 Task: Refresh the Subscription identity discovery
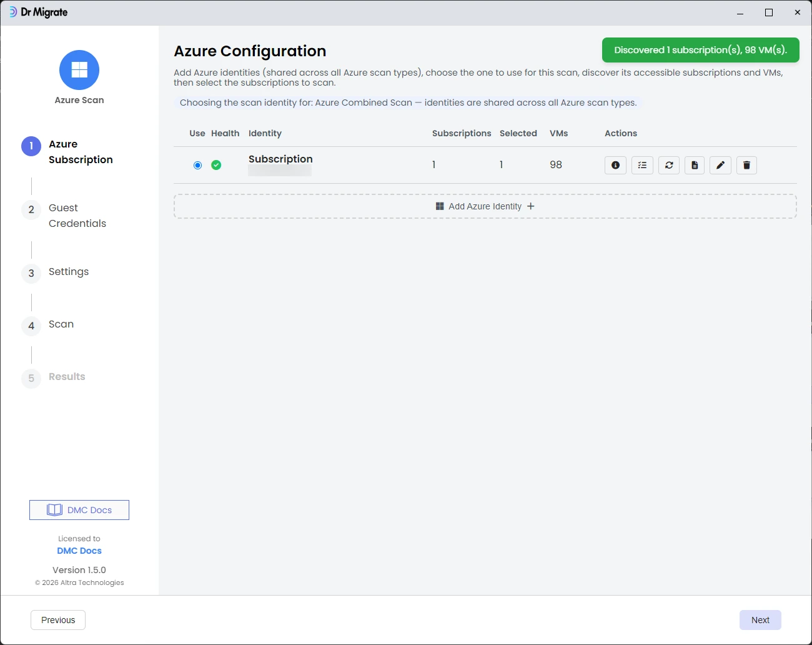[669, 165]
